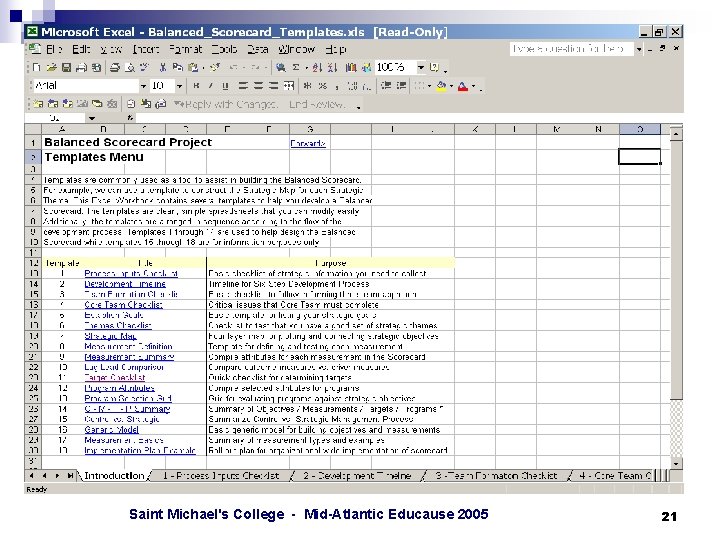Sort ascending with the A-Z icon
This screenshot has width=720, height=540.
click(317, 68)
